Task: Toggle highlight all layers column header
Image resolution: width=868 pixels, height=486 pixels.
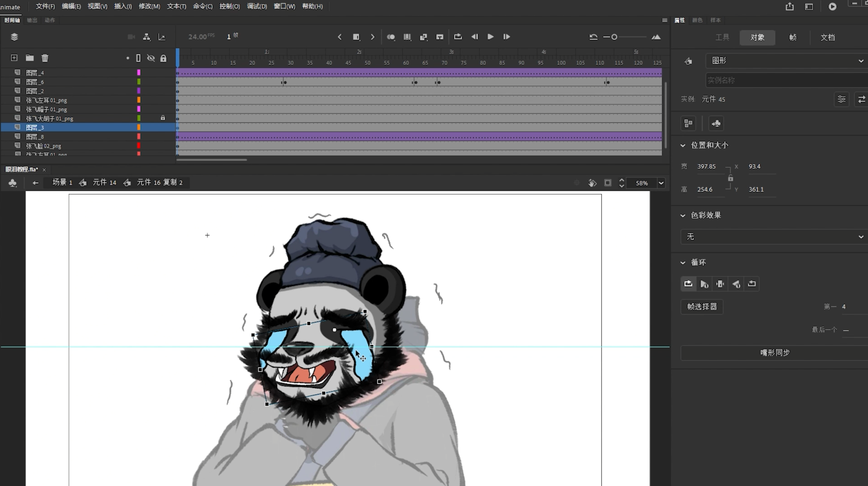Action: 128,58
